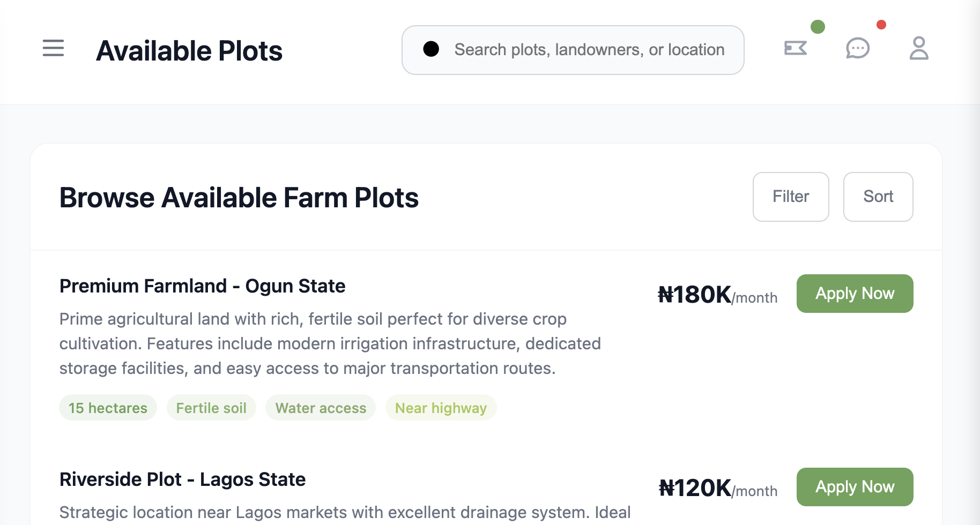Select the Browse Available Farm Plots heading

coord(239,198)
